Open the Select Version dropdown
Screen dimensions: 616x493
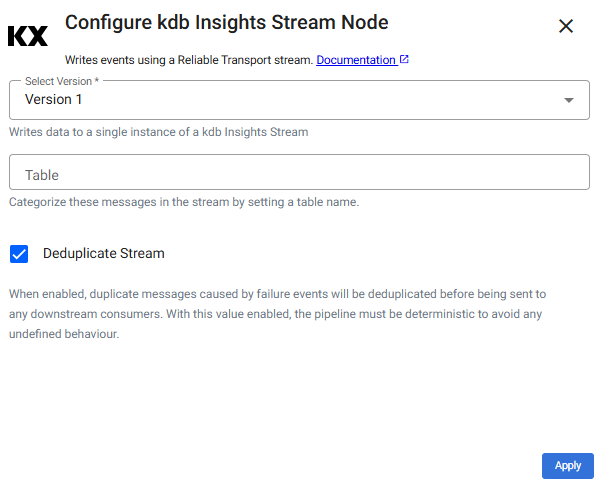tap(299, 100)
